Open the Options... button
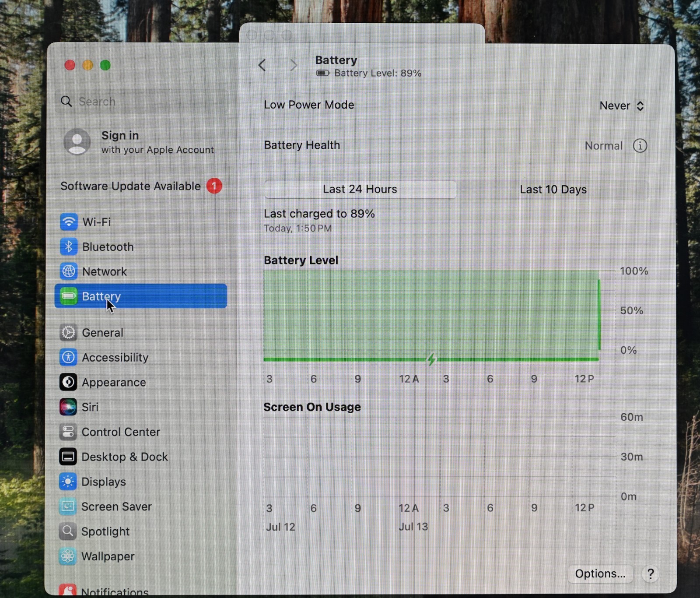Screen dimensions: 700x598 click(600, 573)
